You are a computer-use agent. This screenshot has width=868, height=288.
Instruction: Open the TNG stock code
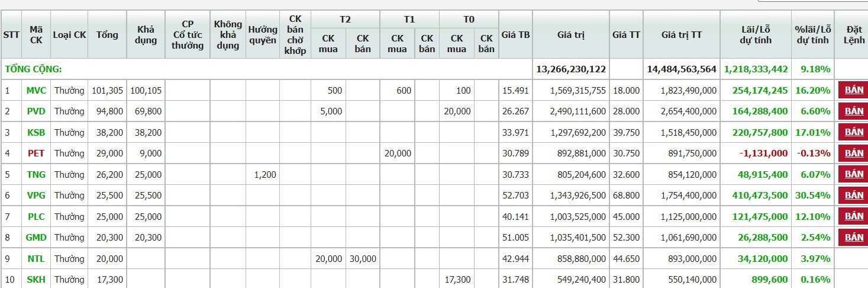[36, 175]
